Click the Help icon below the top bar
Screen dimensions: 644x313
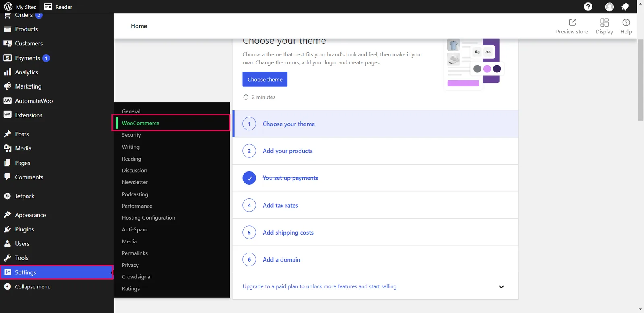click(626, 22)
